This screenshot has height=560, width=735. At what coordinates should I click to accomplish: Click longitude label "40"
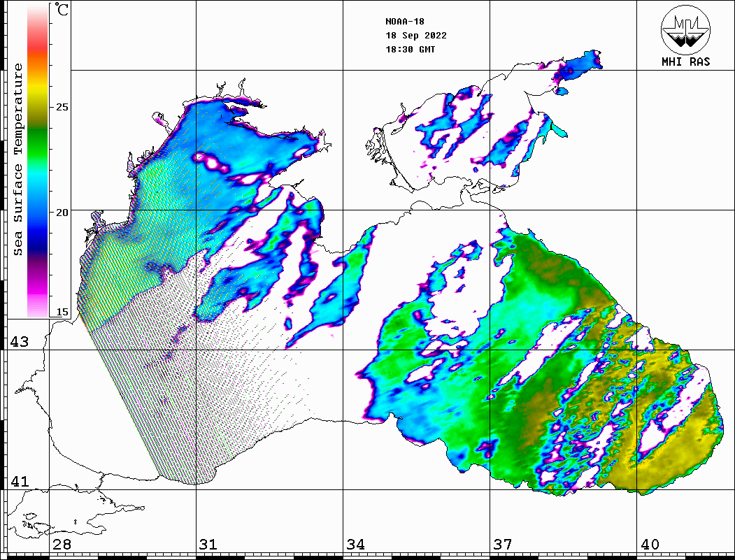(650, 545)
